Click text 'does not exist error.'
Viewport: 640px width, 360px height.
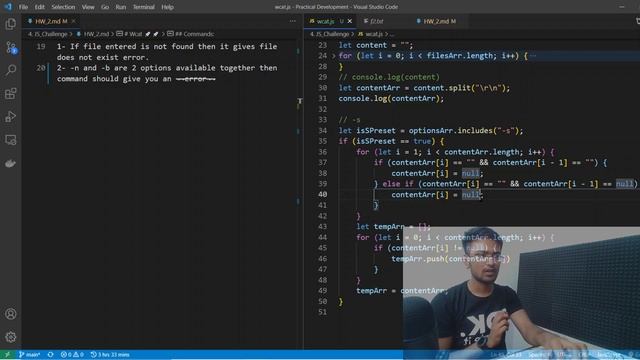click(103, 58)
